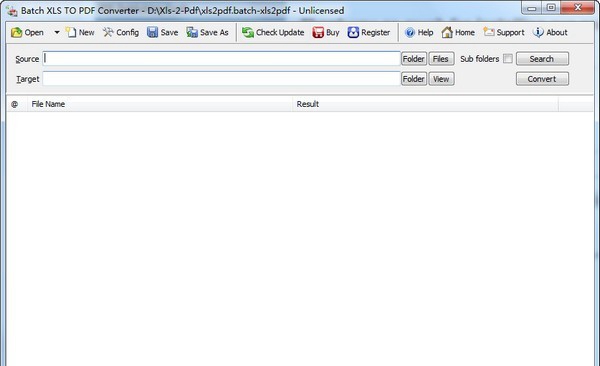The height and width of the screenshot is (366, 600).
Task: Create a new project with New
Action: (x=80, y=33)
